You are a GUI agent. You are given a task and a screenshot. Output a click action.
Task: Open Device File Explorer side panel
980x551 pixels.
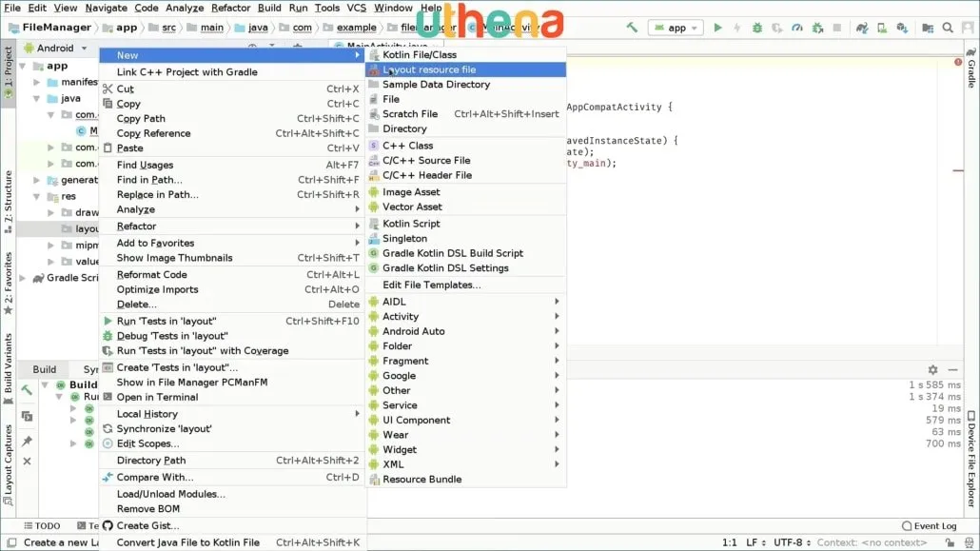click(971, 459)
